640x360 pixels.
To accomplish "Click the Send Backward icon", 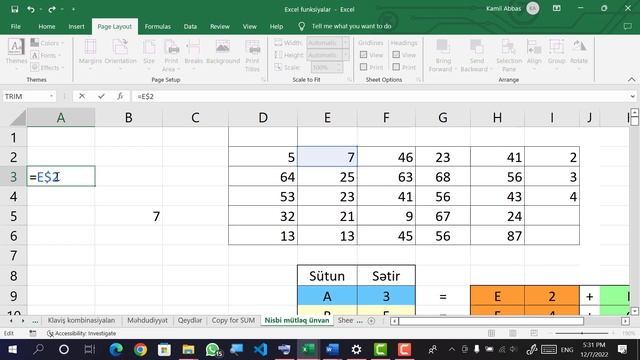I will click(476, 47).
